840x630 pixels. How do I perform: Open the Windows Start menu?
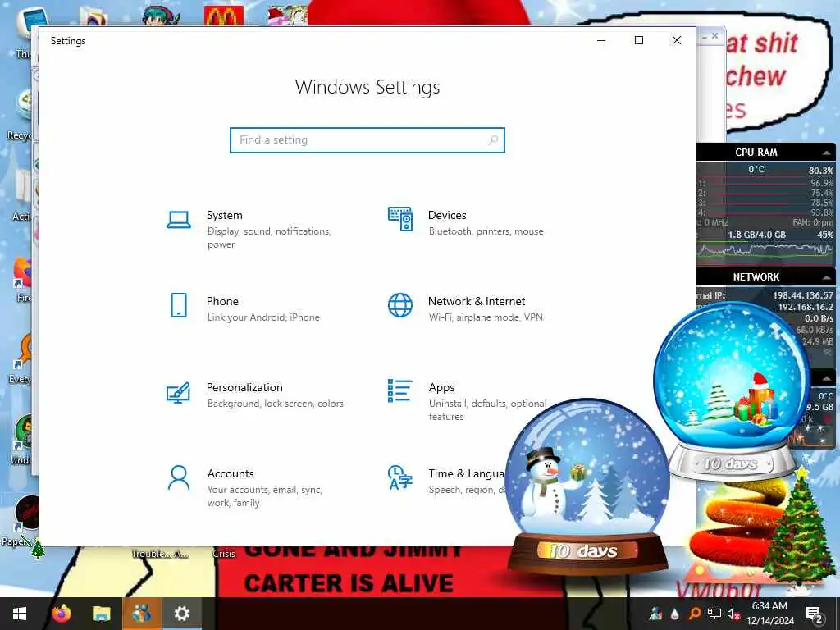point(20,614)
